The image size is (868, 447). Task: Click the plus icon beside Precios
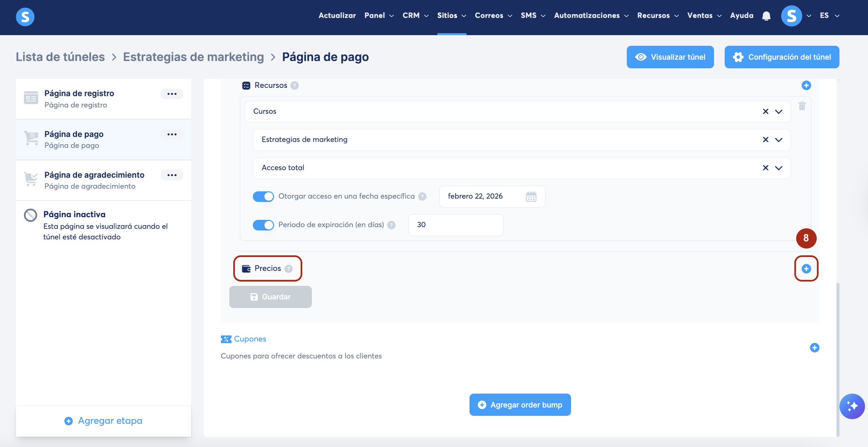(806, 269)
